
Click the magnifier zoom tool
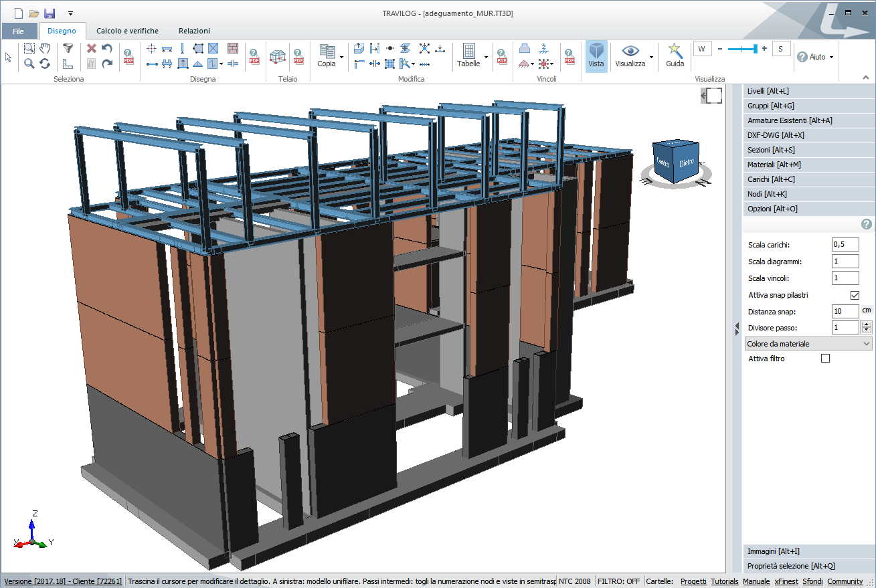29,64
